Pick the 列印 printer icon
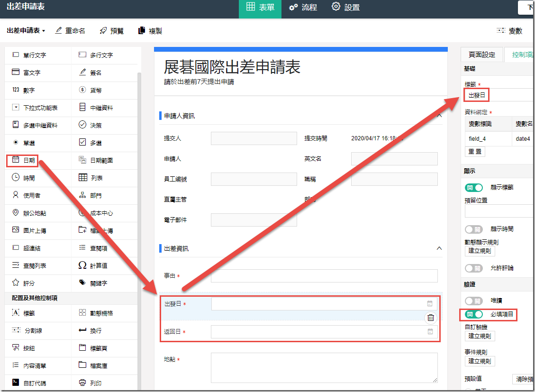The width and height of the screenshot is (535, 392). [x=82, y=383]
